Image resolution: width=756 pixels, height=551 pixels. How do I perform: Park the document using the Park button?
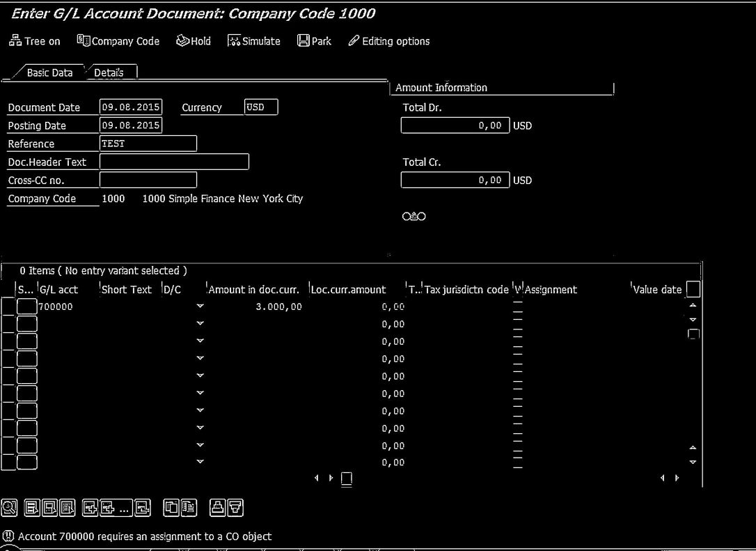[x=314, y=41]
